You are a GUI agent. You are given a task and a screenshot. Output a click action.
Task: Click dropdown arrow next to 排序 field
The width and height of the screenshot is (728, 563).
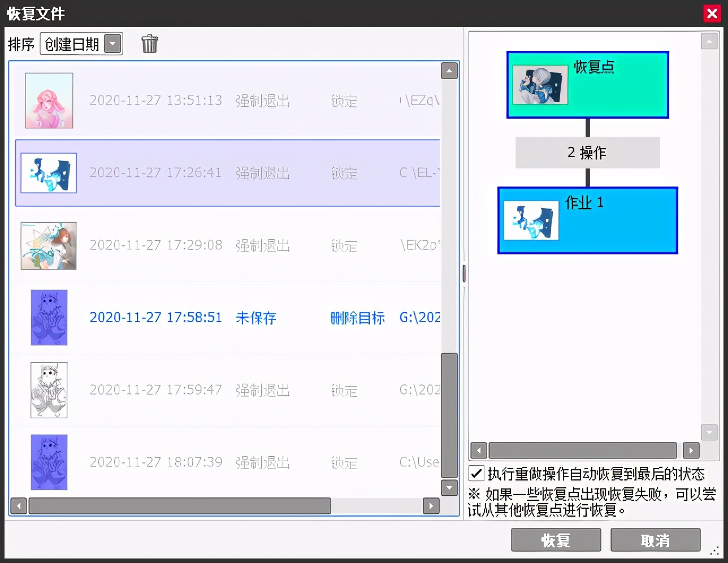[x=112, y=44]
